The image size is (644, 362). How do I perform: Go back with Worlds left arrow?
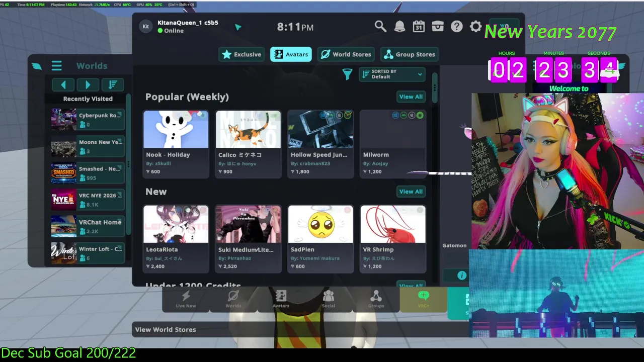pyautogui.click(x=63, y=84)
